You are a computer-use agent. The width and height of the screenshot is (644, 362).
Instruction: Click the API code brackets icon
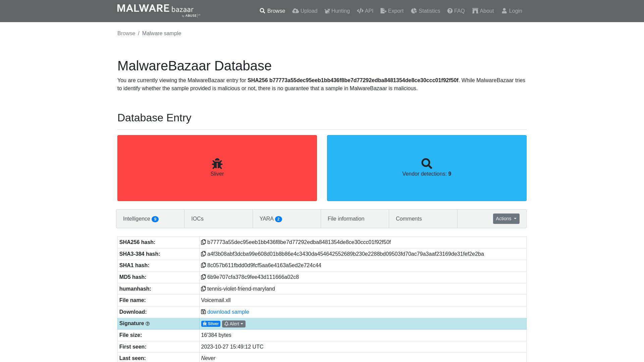point(360,11)
